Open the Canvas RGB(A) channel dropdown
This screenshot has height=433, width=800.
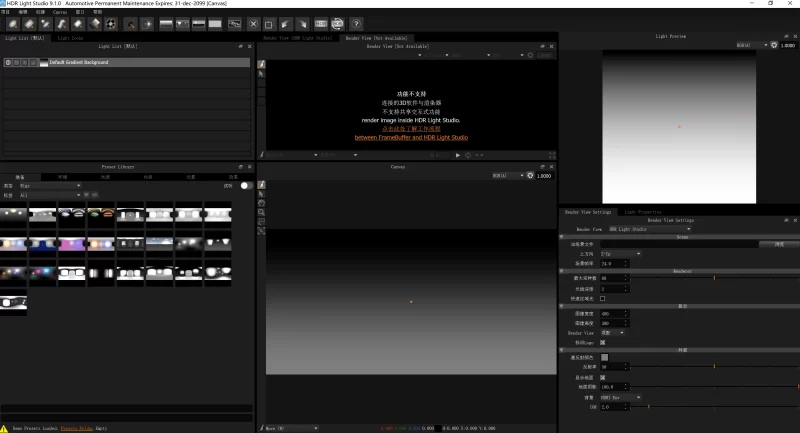[x=508, y=175]
